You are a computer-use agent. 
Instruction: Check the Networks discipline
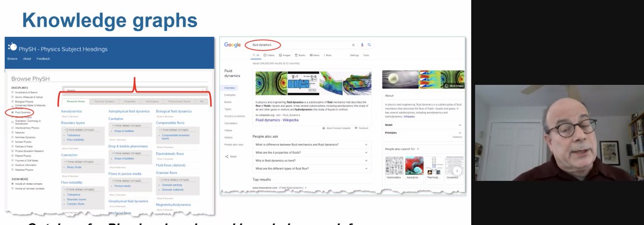click(12, 133)
